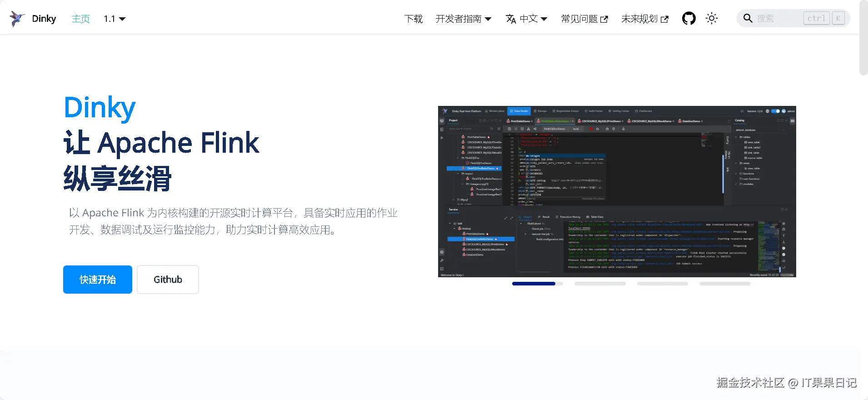Open 未来规划 external link

point(645,19)
